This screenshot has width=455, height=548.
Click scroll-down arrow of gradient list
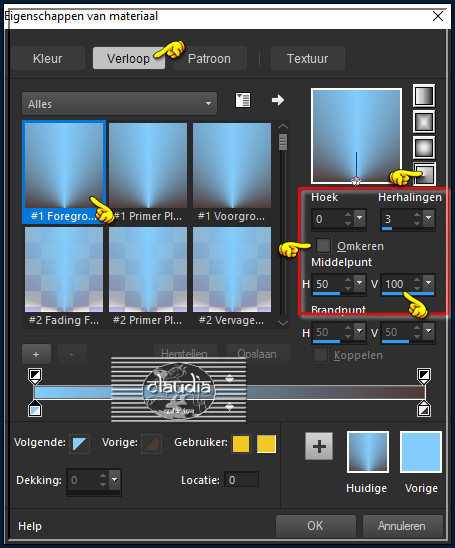tap(283, 323)
